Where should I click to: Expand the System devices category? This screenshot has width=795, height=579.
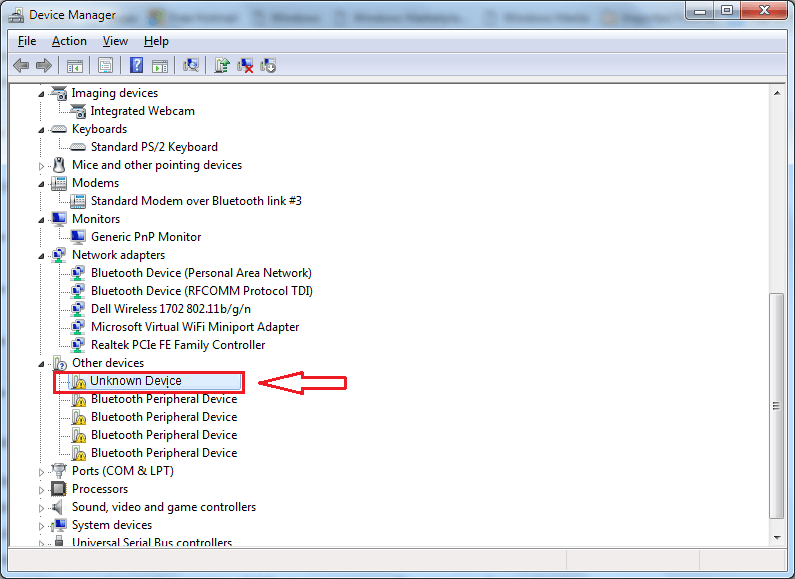point(42,526)
